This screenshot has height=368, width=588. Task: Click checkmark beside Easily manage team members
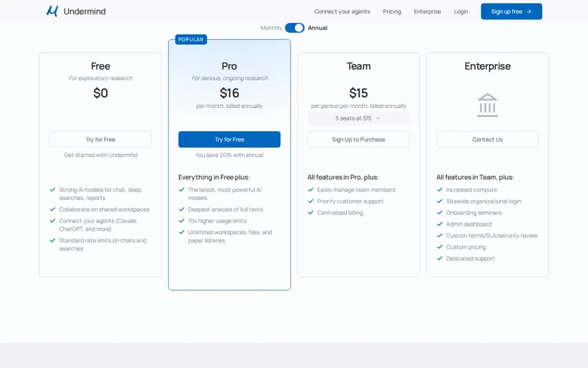point(311,190)
